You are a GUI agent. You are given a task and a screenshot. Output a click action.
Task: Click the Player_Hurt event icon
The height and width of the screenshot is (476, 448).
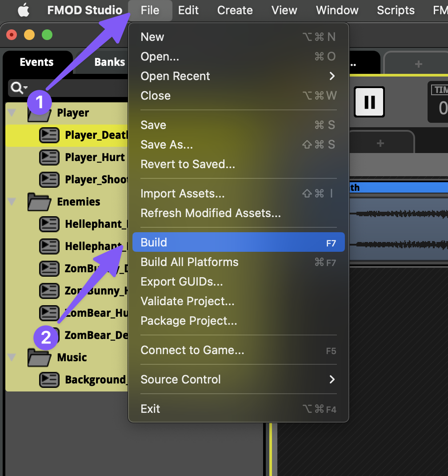49,157
